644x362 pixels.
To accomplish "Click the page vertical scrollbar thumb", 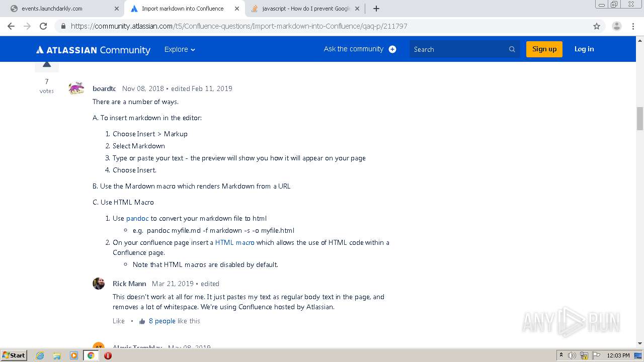I will tap(640, 118).
